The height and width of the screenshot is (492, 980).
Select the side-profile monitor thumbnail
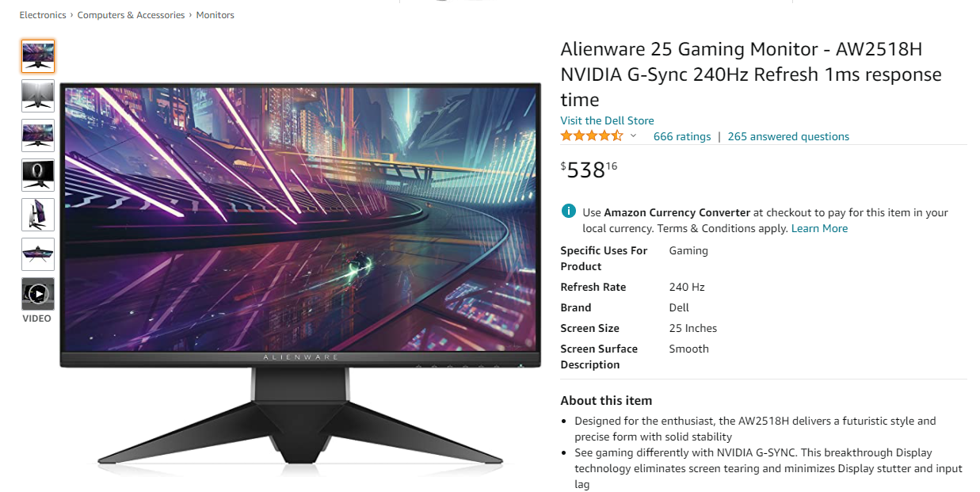click(38, 215)
